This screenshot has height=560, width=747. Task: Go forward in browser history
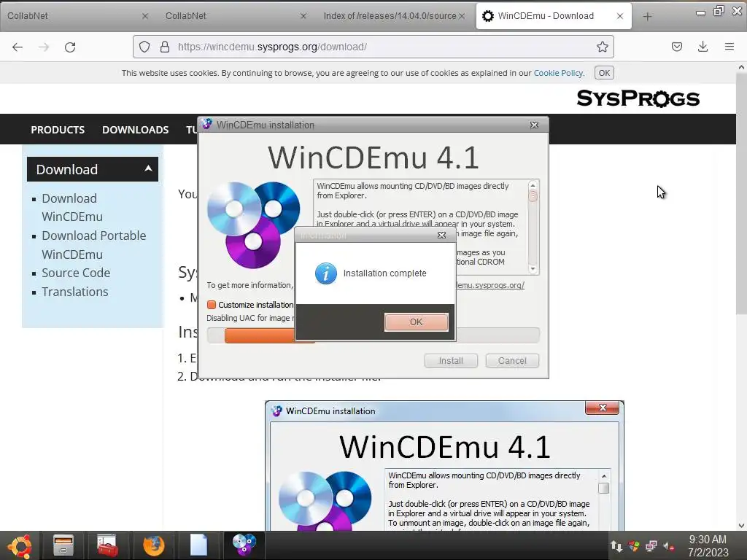[44, 47]
